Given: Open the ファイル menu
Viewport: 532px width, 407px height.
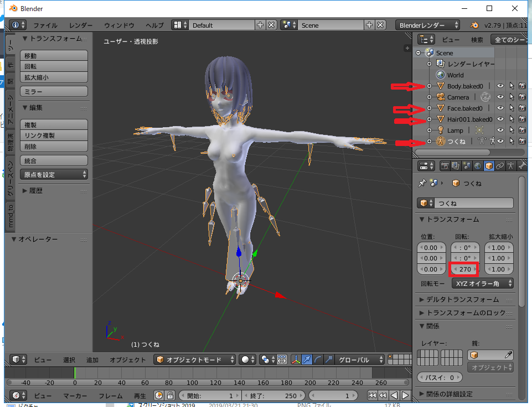Looking at the screenshot, I should (x=45, y=25).
